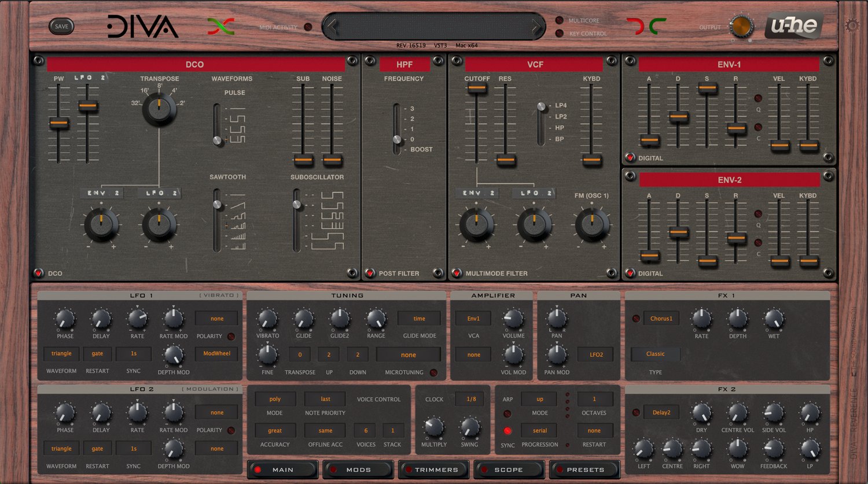Open the CLOCK 1/8 dropdown
868x484 pixels.
click(x=471, y=399)
